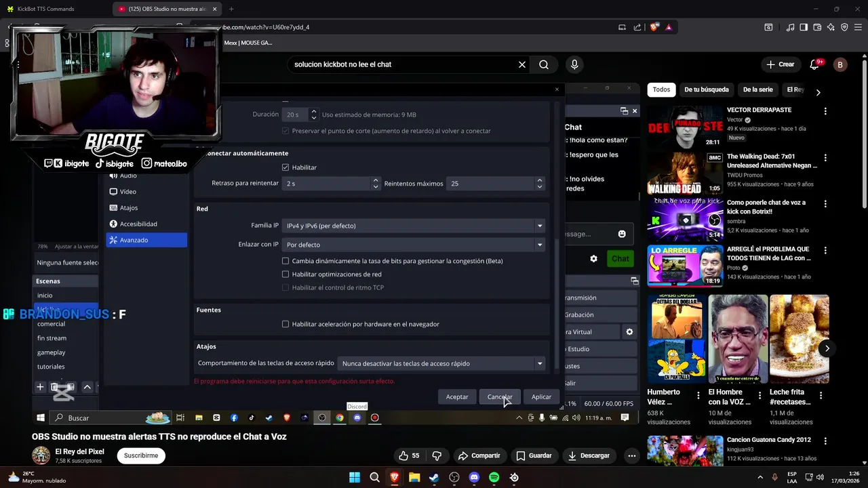Click the Guardar button
Viewport: 868px width, 488px height.
click(534, 455)
